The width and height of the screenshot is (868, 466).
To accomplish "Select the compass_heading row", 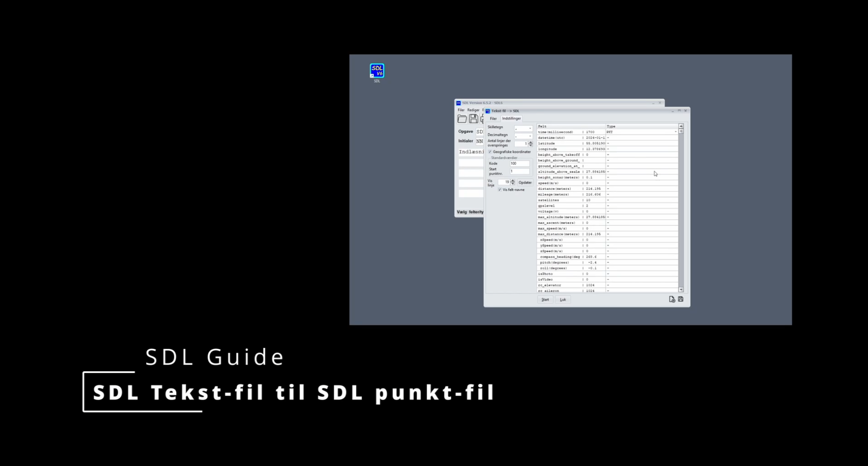I will [607, 257].
